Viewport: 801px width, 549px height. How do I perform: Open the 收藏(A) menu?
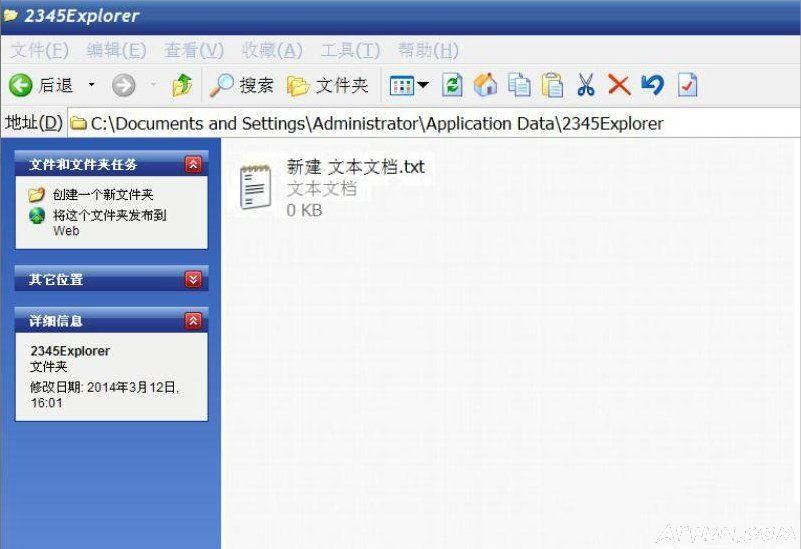[272, 50]
